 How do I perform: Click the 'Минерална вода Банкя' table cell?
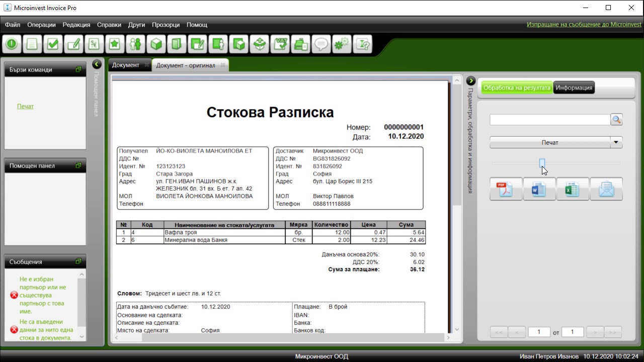[x=224, y=240]
